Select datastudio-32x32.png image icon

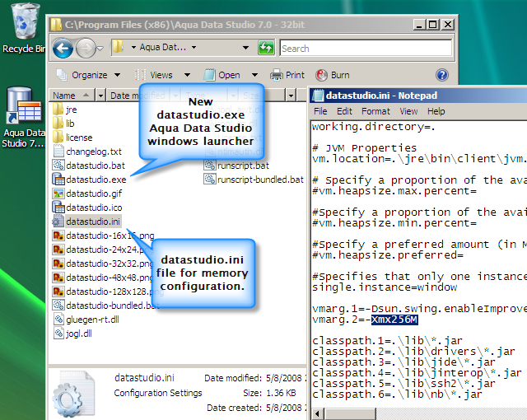tap(58, 264)
